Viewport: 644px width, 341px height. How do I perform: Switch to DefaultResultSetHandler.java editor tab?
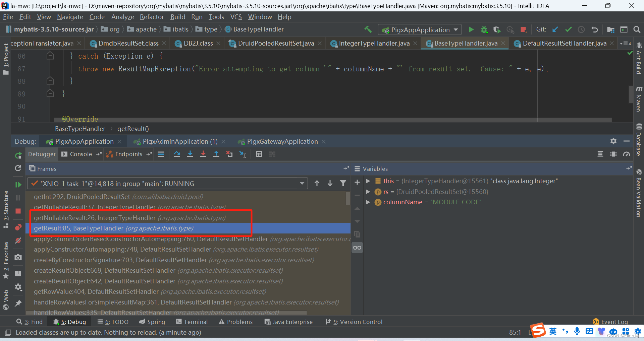(x=565, y=44)
